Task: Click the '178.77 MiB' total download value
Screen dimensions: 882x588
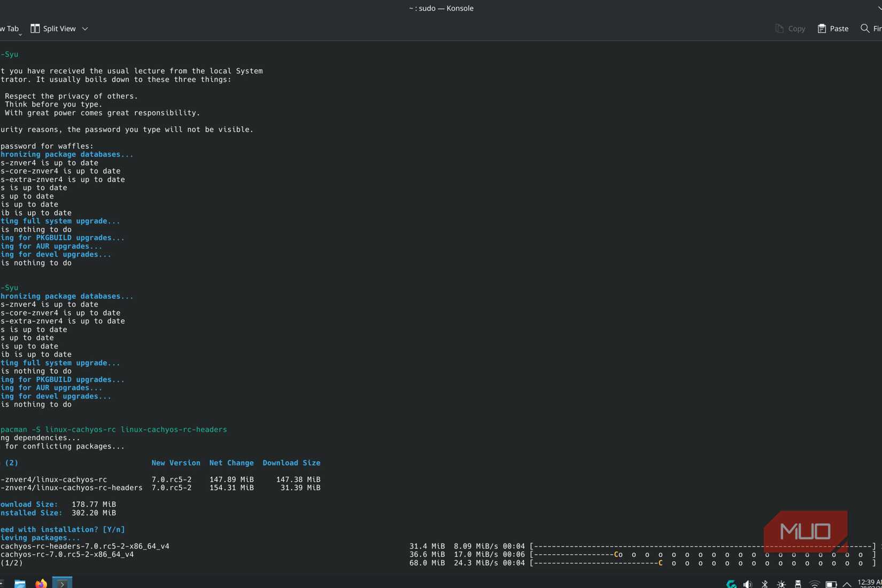Action: (x=94, y=504)
